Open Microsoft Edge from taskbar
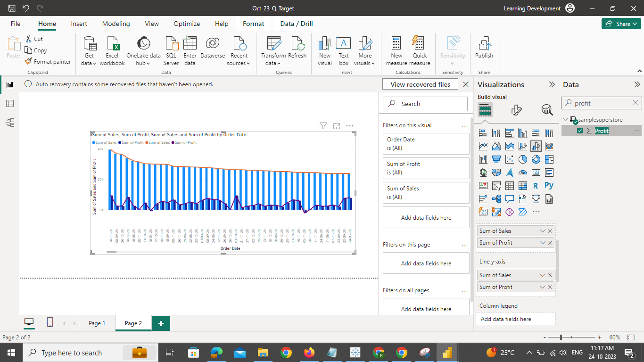Image resolution: width=644 pixels, height=362 pixels. (216, 353)
